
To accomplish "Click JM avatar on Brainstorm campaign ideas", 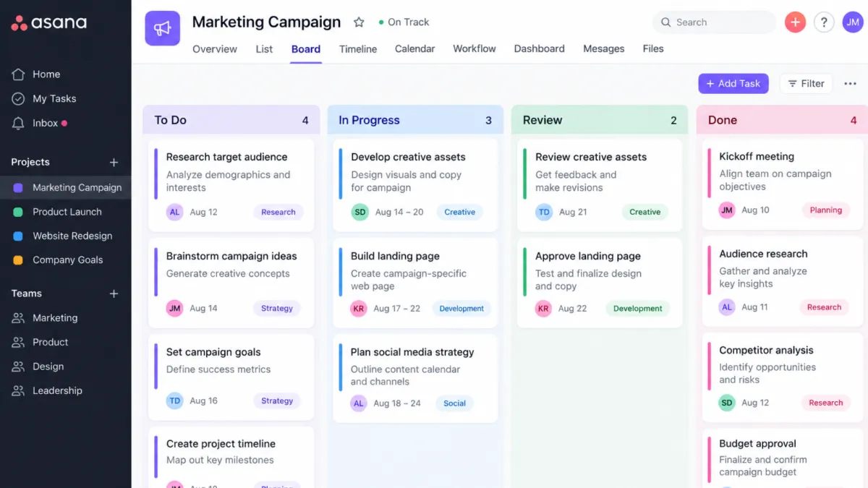I will pos(174,308).
